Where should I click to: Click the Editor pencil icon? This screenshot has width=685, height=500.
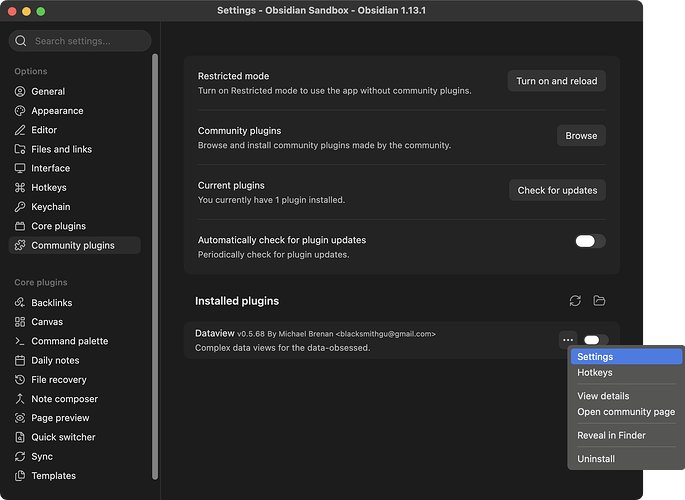(20, 130)
